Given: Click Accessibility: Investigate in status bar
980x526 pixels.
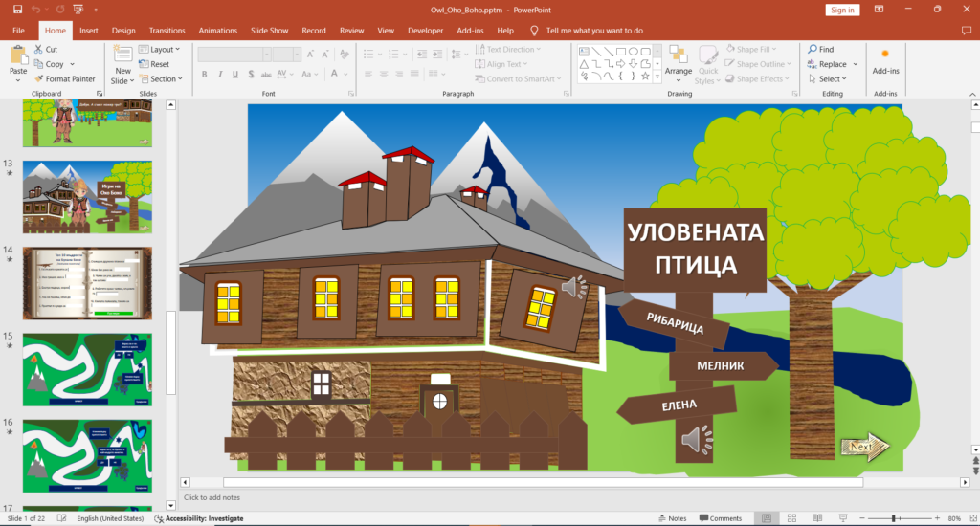Looking at the screenshot, I should click(199, 518).
